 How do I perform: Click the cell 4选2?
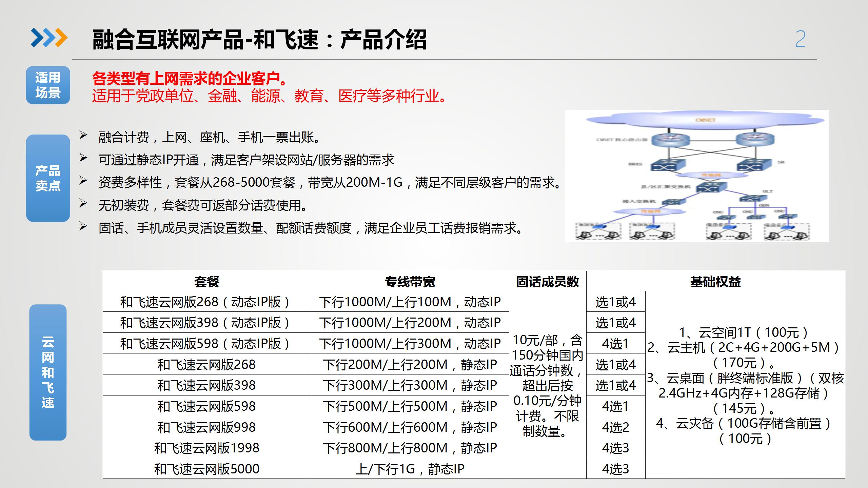tap(616, 427)
